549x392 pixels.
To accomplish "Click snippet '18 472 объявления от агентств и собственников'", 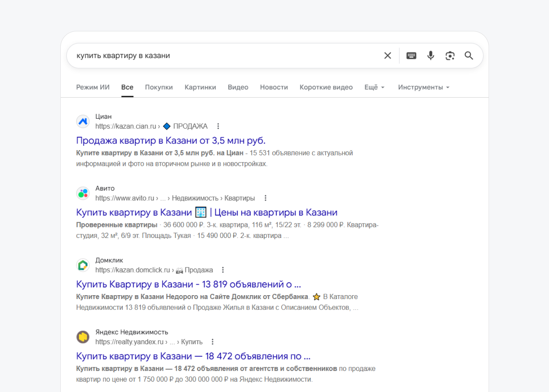I will tap(256, 368).
